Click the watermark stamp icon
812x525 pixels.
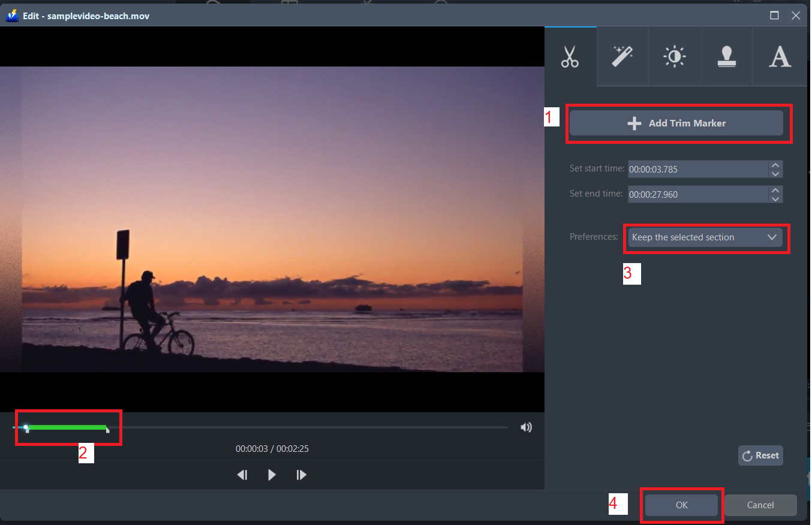click(x=727, y=56)
